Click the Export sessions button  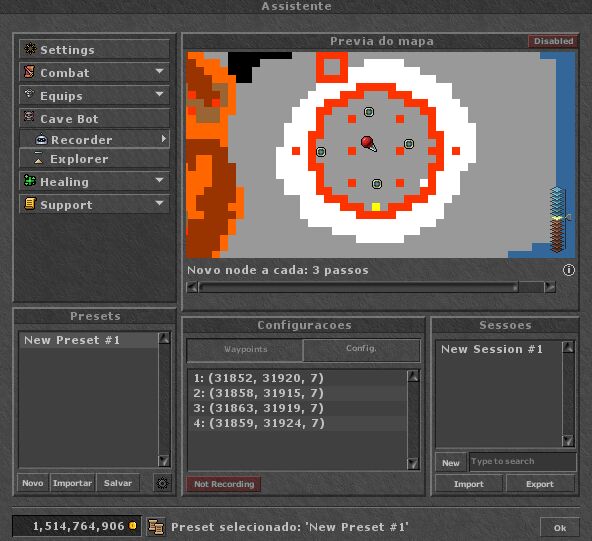[x=540, y=484]
